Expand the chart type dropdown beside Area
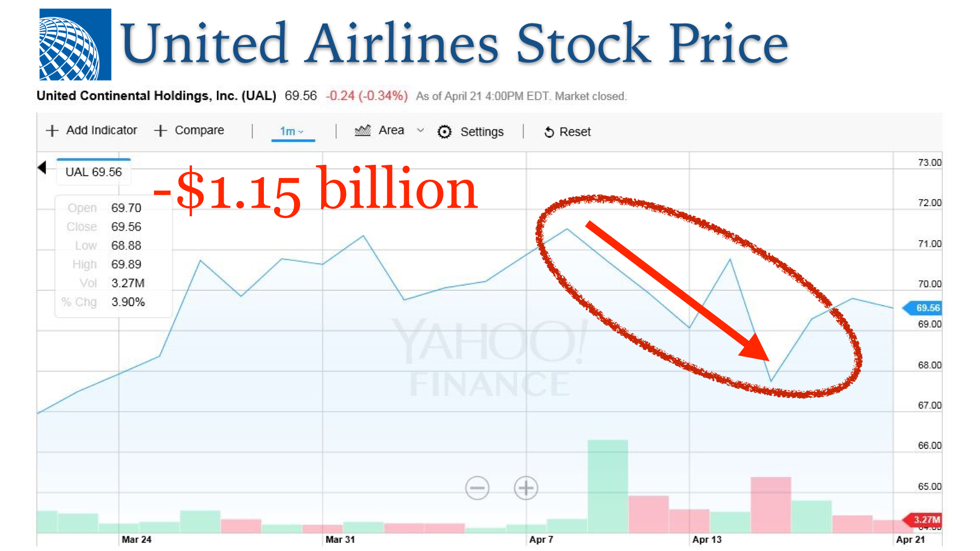 (x=421, y=131)
